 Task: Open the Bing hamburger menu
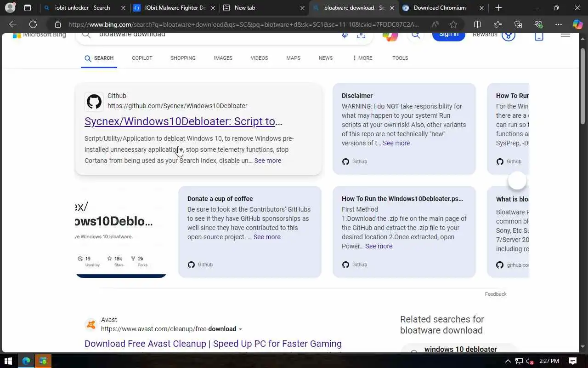(x=565, y=35)
